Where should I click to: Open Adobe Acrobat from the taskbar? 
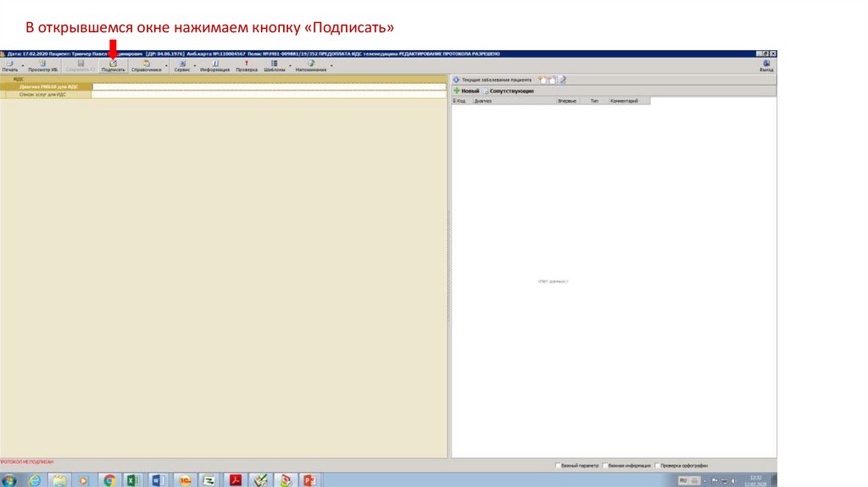pos(236,480)
